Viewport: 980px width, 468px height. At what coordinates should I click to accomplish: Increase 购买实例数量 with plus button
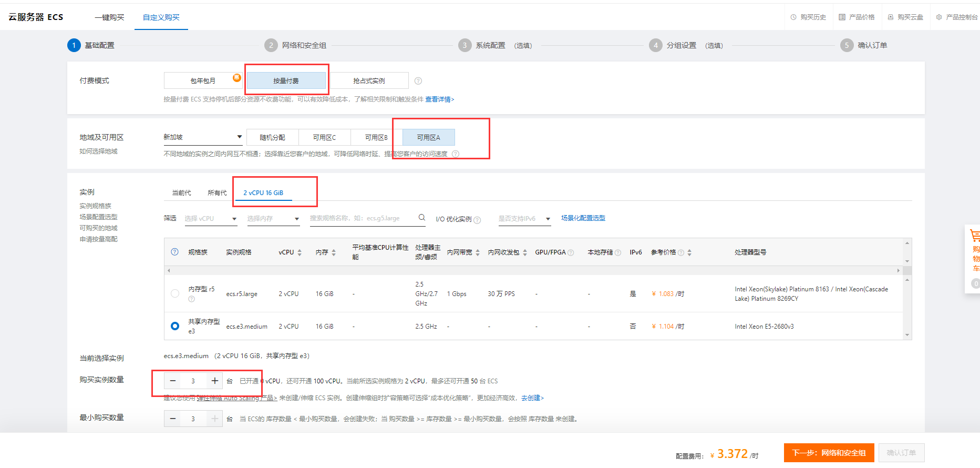click(x=214, y=381)
